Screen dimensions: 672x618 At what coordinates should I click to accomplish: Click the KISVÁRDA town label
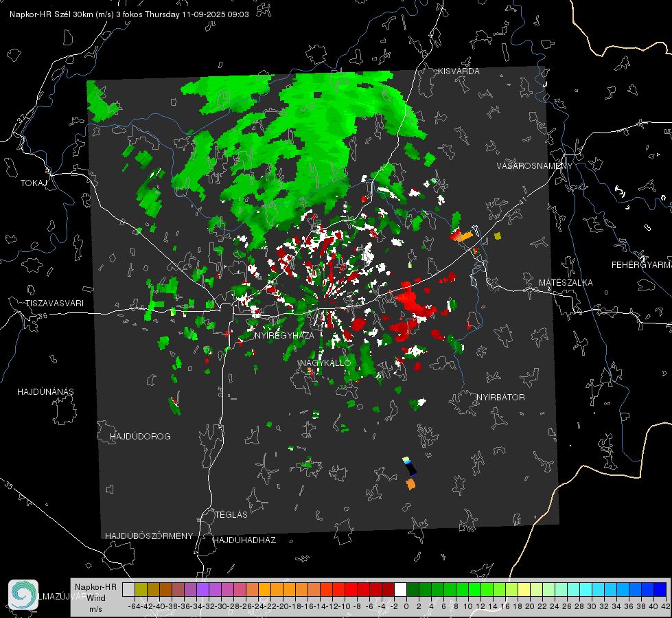[x=459, y=71]
